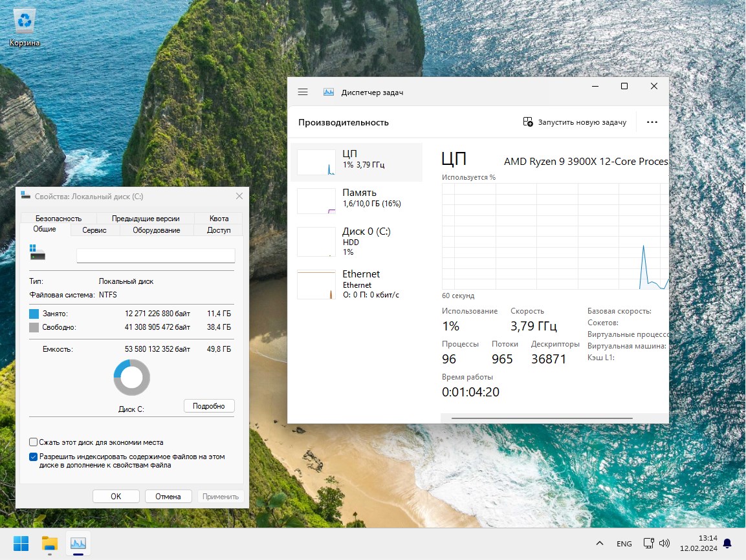Click the Run new task icon (Запустить новую задачу)
Screen dimensions: 746x560
click(527, 122)
